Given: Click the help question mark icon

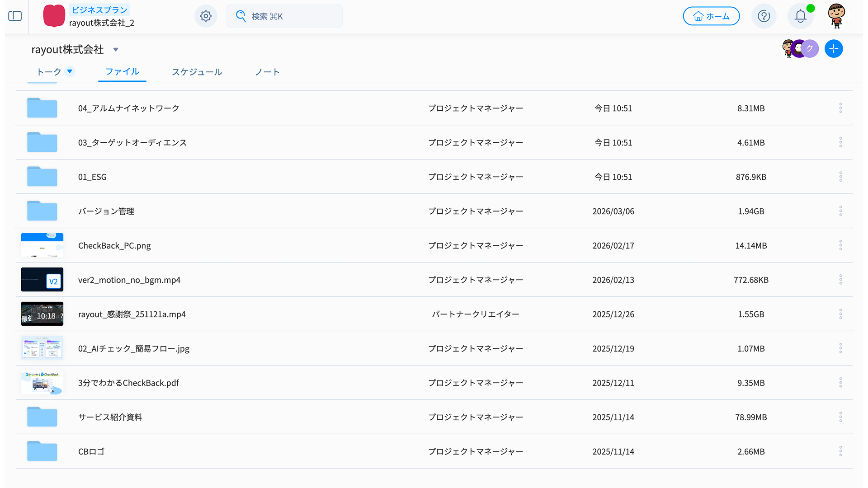Looking at the screenshot, I should [764, 16].
